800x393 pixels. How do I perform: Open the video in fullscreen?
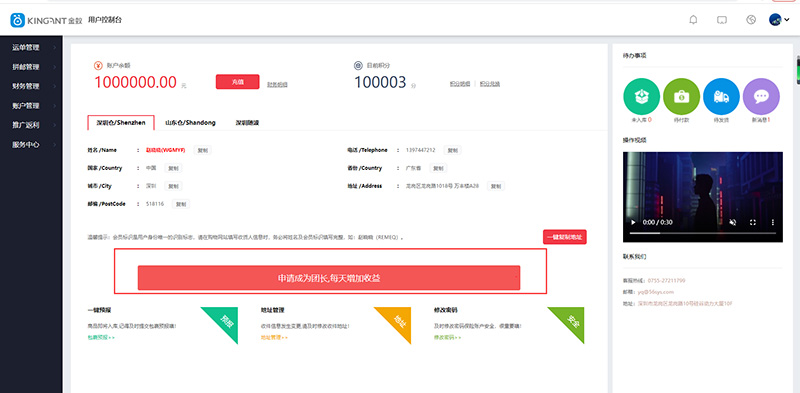click(753, 223)
